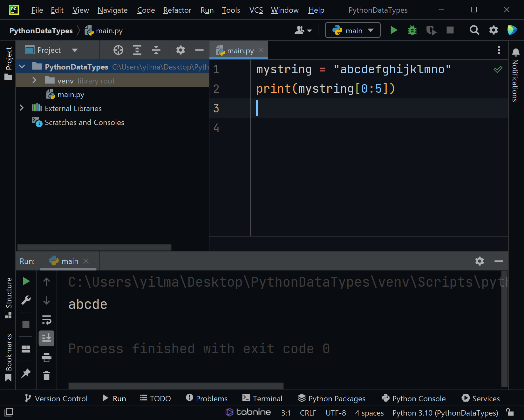Viewport: 524px width, 420px height.
Task: Hide the Run tool window
Action: [499, 261]
